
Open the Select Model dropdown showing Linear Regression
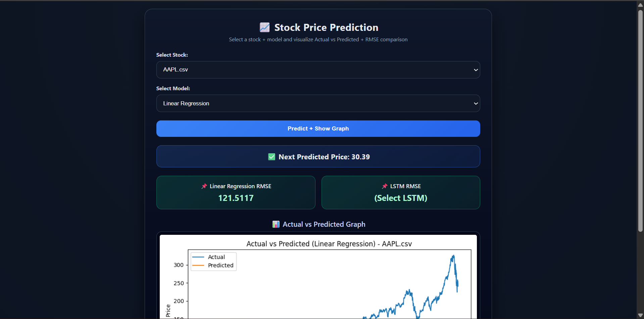coord(318,103)
